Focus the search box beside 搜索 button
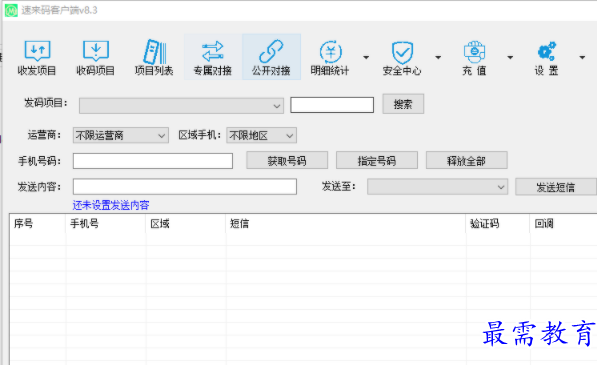Viewport: 604px width, 365px height. (x=332, y=105)
